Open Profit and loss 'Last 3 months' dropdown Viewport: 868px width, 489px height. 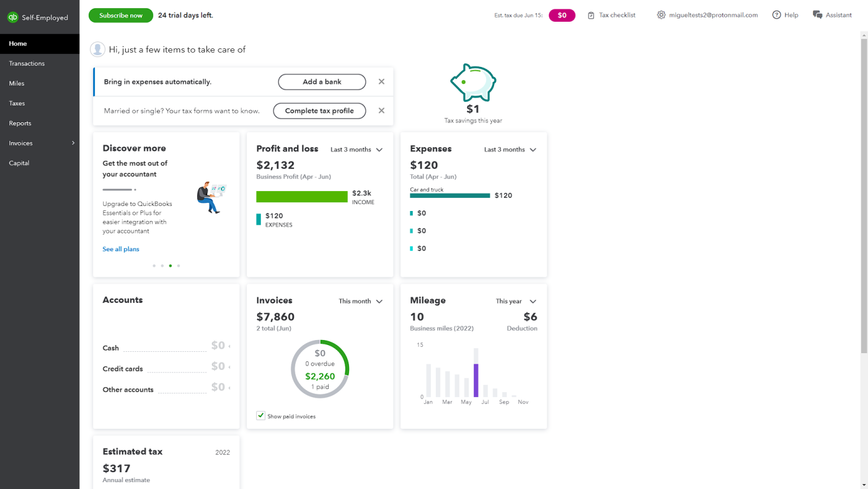pos(356,150)
